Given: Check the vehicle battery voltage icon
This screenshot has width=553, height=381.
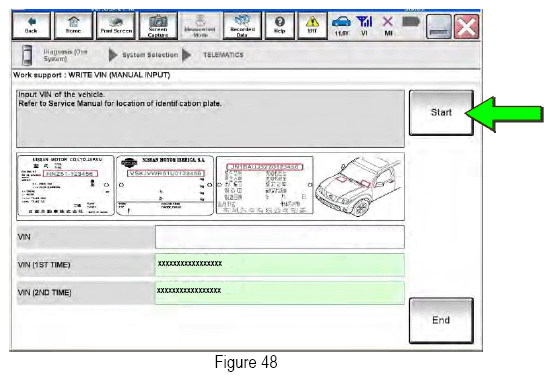Looking at the screenshot, I should point(341,26).
